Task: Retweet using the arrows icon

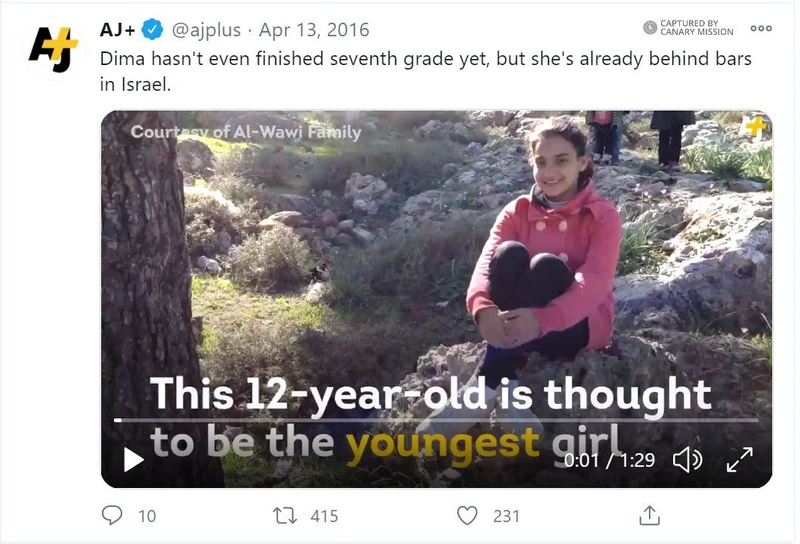Action: (x=285, y=515)
